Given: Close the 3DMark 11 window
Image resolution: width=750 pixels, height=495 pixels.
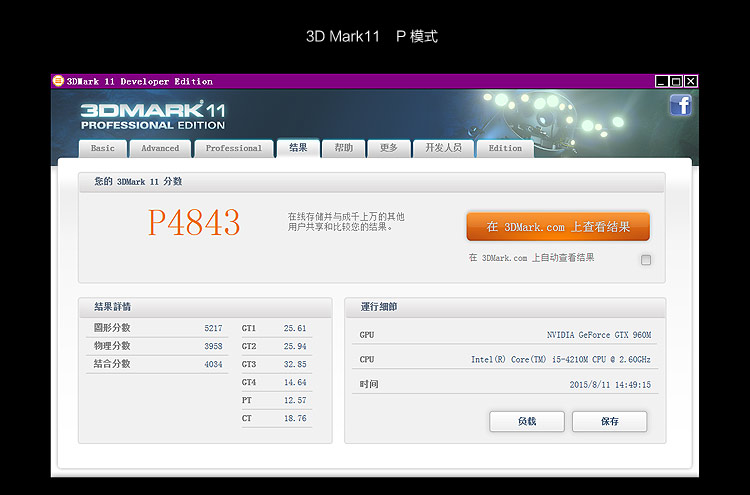Looking at the screenshot, I should click(x=690, y=81).
